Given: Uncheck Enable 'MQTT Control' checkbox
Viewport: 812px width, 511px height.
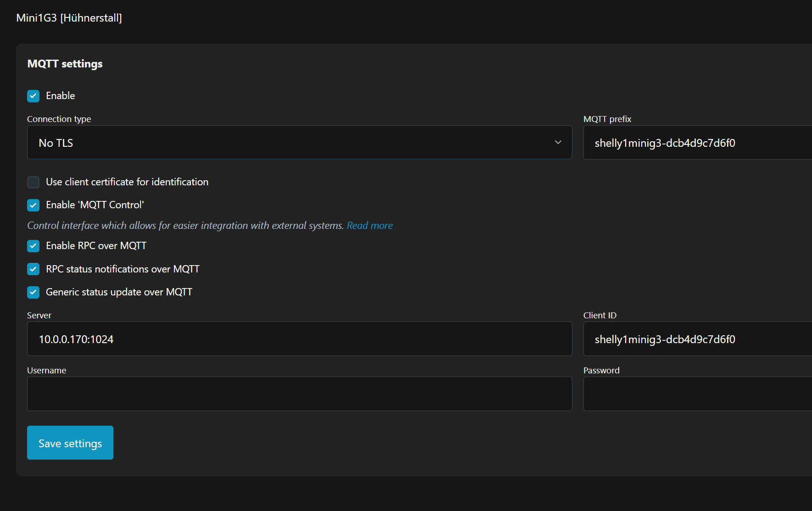Looking at the screenshot, I should pos(33,205).
